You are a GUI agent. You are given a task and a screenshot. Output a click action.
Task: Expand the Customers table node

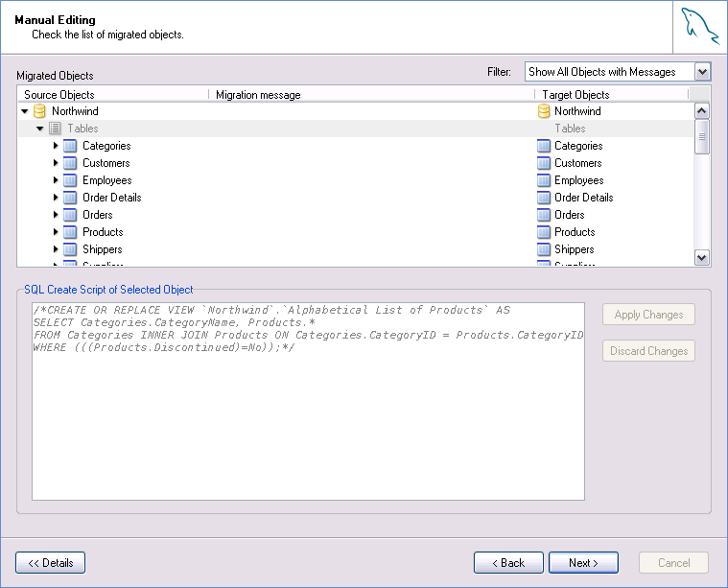56,162
